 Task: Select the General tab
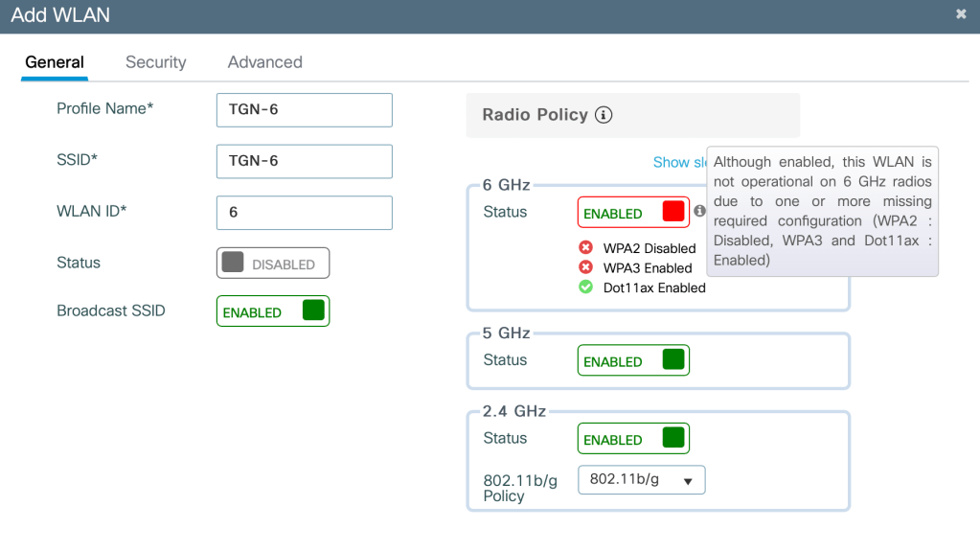click(x=55, y=62)
